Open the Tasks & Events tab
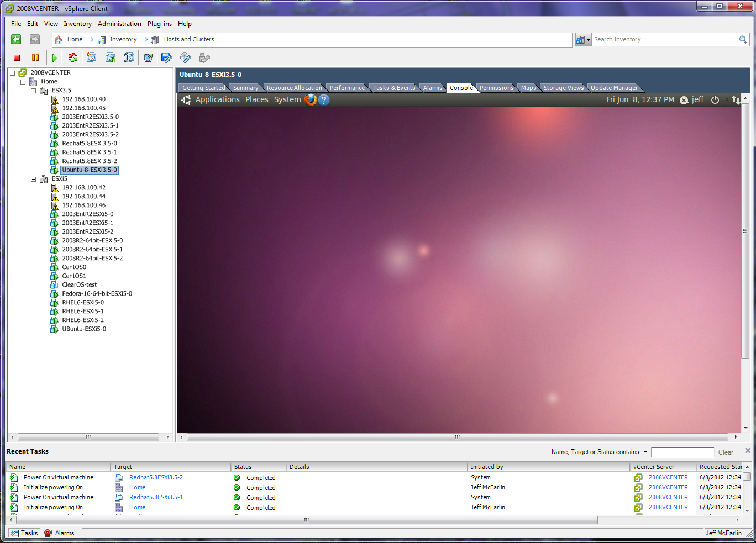Viewport: 756px width, 543px height. click(x=393, y=88)
